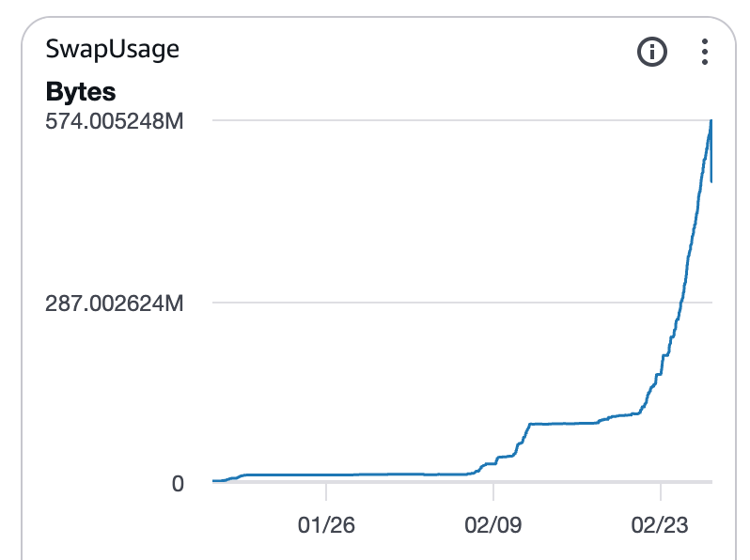Select the 02/09 date label on x-axis
Screen dimensions: 750x560
[492, 524]
